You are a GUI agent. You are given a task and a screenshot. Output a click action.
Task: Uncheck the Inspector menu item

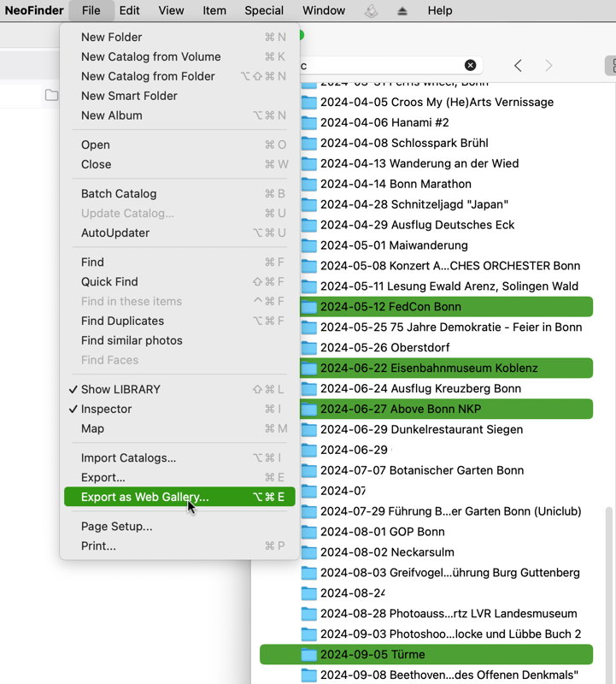[106, 409]
